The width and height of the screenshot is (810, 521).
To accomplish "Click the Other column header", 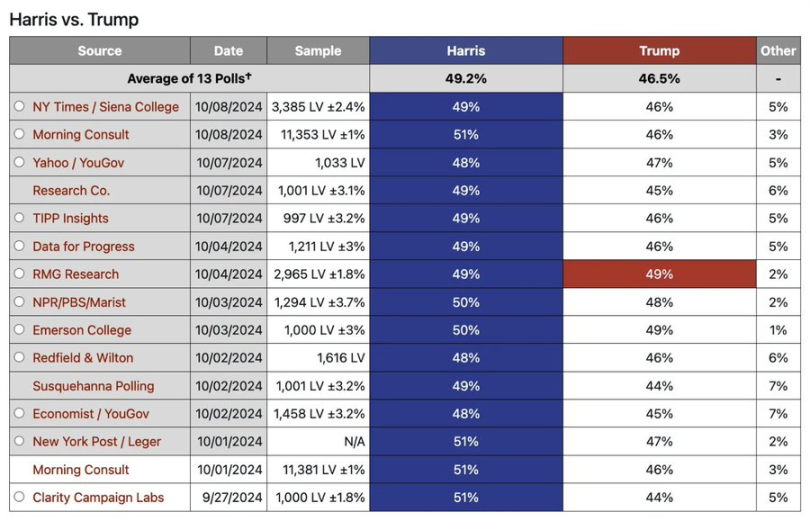I will (778, 51).
